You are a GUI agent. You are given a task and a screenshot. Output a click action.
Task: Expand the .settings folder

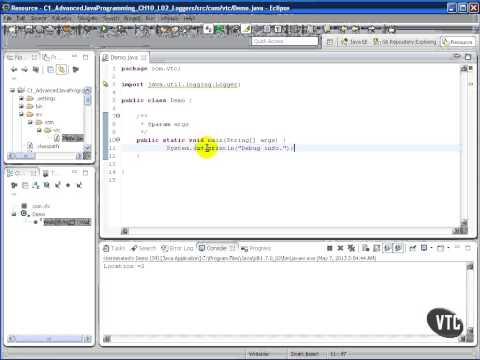[x=21, y=98]
